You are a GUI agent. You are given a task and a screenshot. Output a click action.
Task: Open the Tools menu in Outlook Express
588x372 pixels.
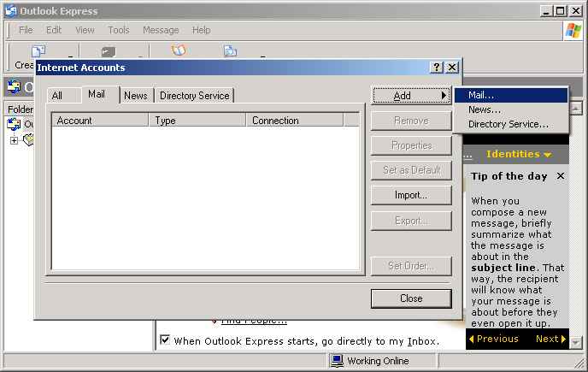(x=119, y=30)
